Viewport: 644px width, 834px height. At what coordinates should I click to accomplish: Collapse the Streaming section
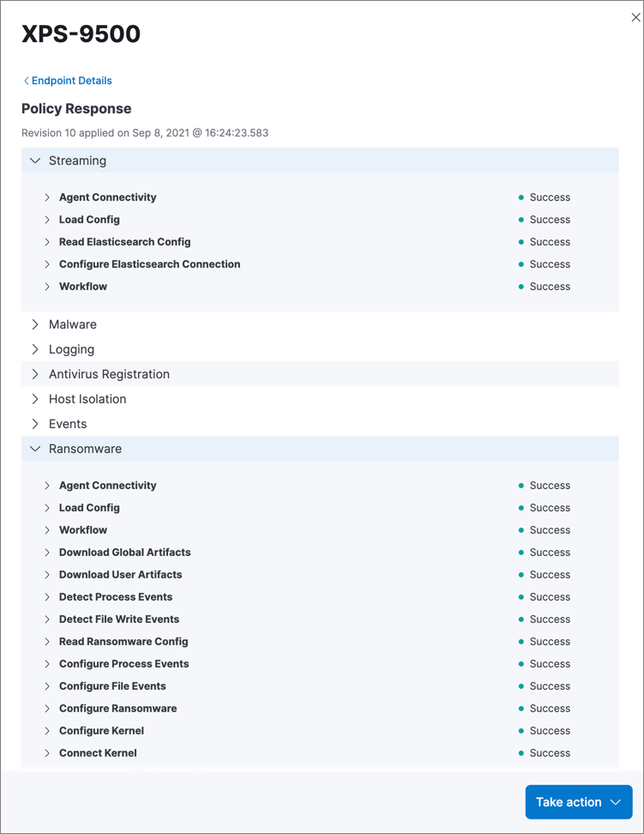[35, 160]
